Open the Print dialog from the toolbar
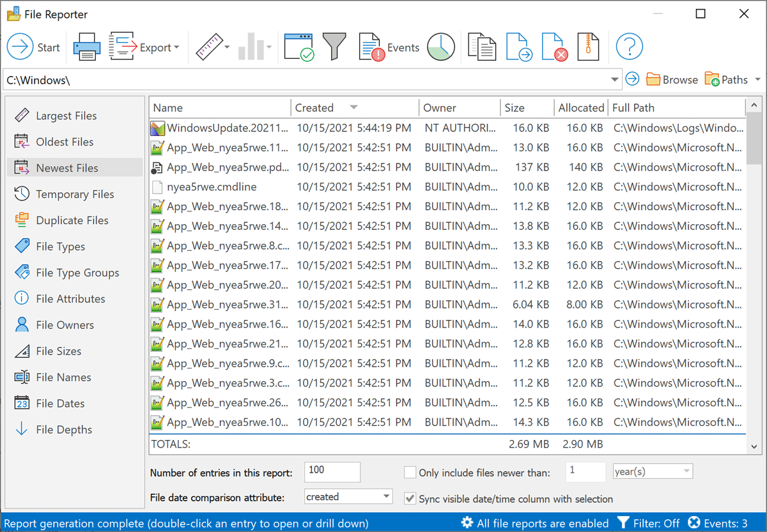767x532 pixels. coord(86,46)
